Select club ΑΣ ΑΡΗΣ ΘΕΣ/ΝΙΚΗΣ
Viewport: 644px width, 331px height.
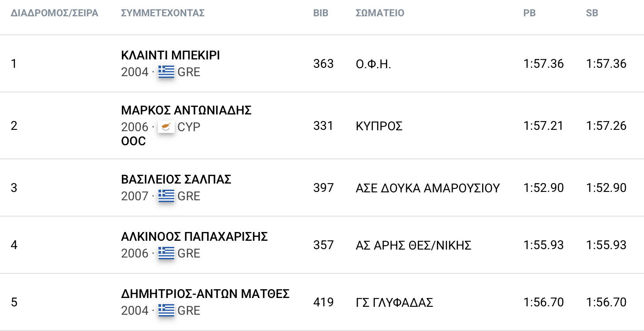[x=413, y=245]
